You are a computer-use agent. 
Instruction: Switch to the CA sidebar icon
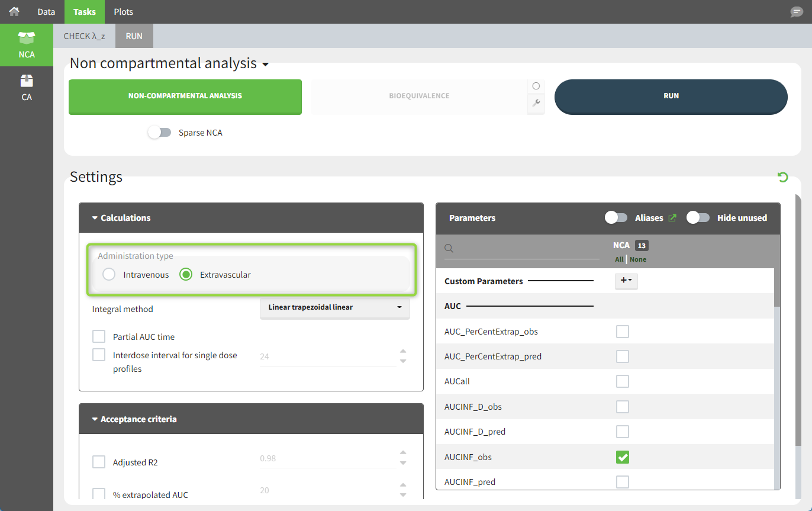tap(27, 88)
